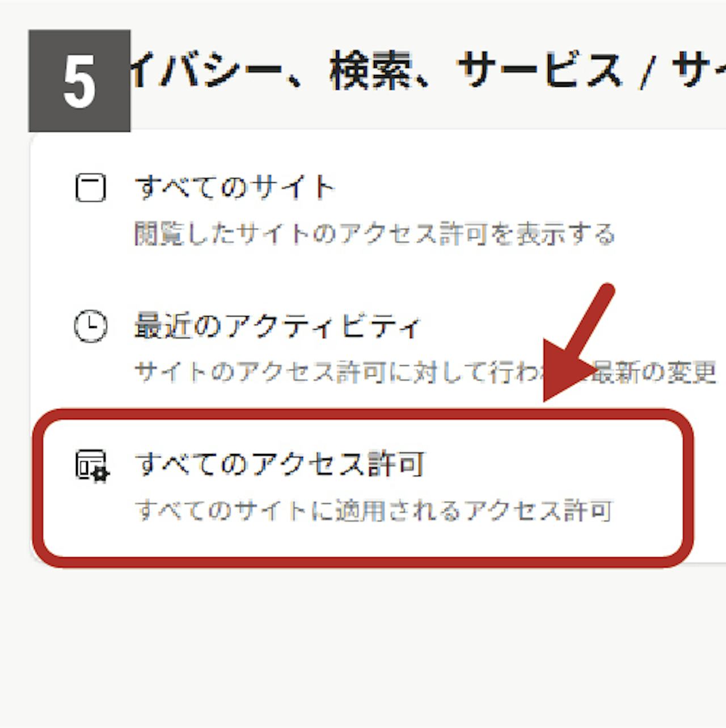726x728 pixels.
Task: Click the clock icon for 最近のアクティビティ
Action: tap(91, 326)
